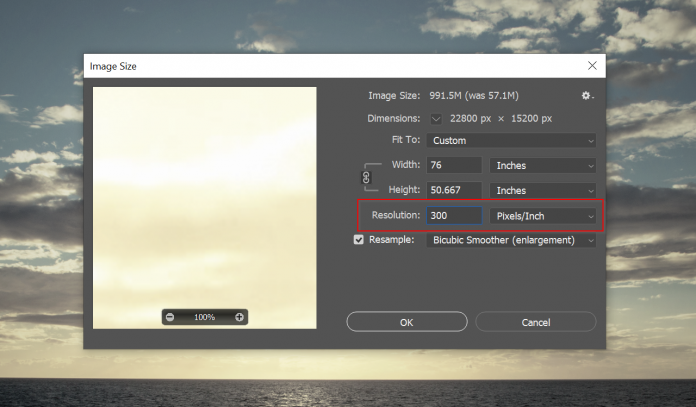Open the Fit To Custom dropdown
This screenshot has width=696, height=407.
click(x=511, y=141)
